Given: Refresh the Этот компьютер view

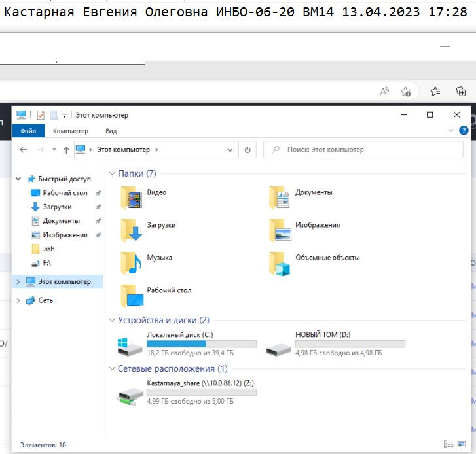Looking at the screenshot, I should 247,150.
